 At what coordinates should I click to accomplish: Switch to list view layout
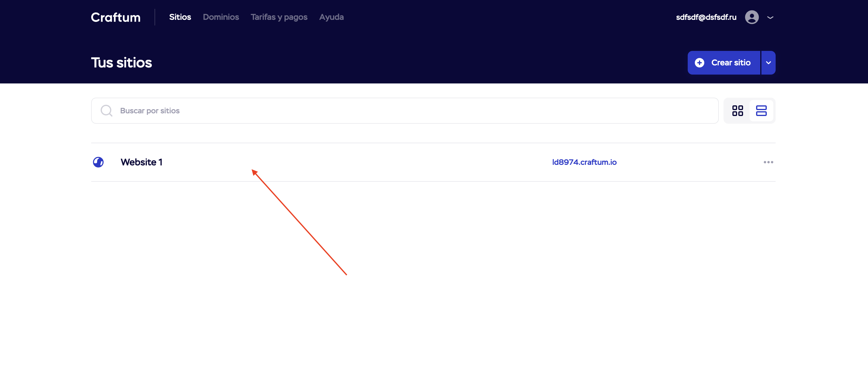(761, 111)
